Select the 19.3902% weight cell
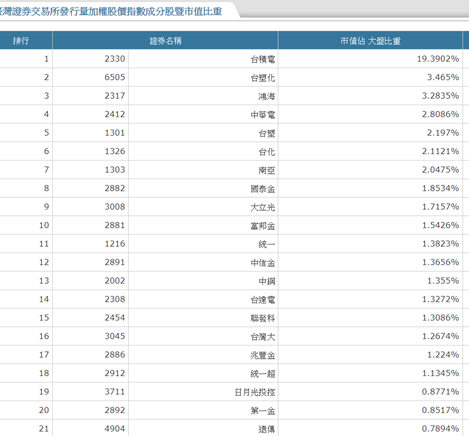The height and width of the screenshot is (436, 469). (370, 59)
